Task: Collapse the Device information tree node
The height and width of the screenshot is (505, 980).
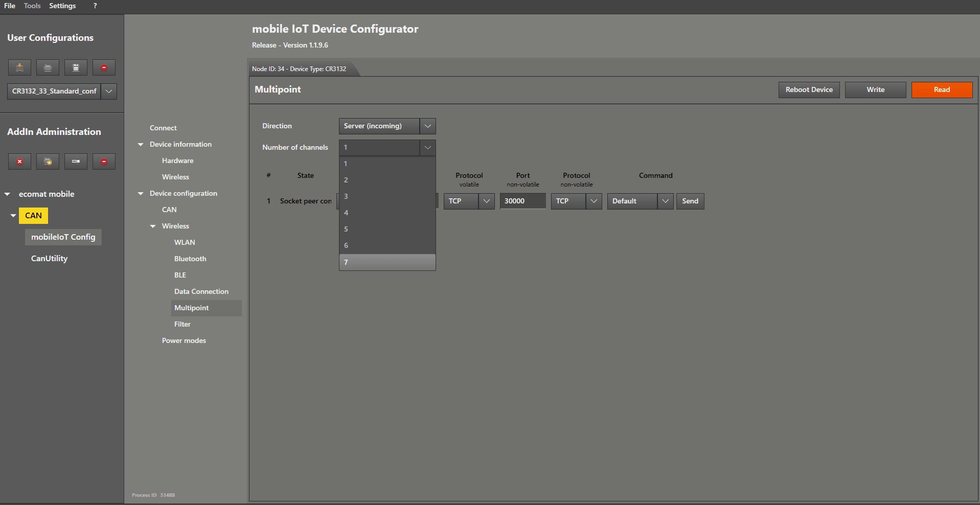Action: tap(141, 145)
